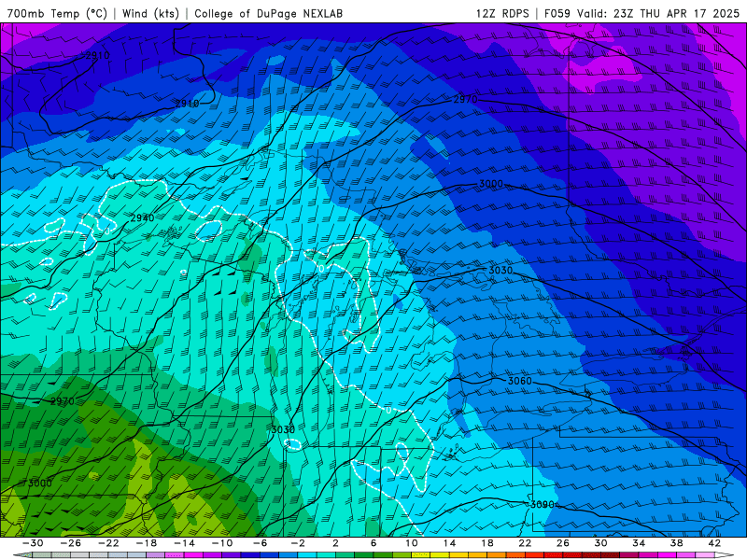747x560 pixels.
Task: Click the "F059 Valid: 23Z THU APR 17 2025" text
Action: point(641,13)
